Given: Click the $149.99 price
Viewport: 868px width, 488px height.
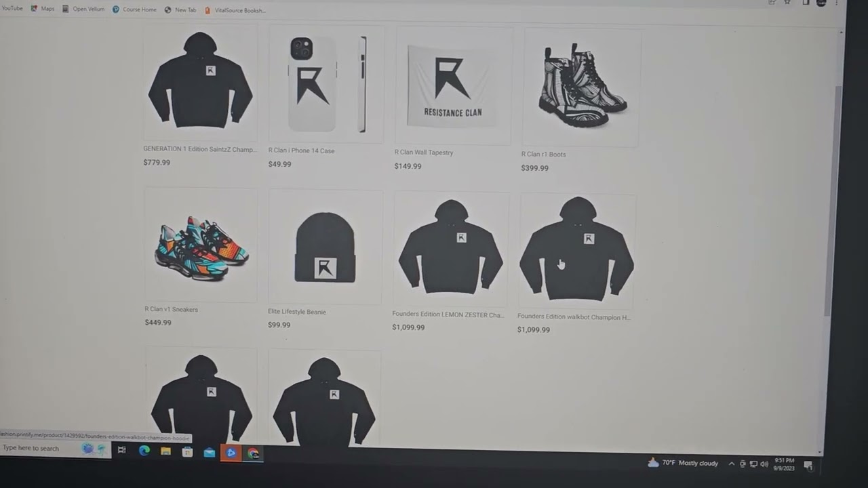Looking at the screenshot, I should 408,166.
